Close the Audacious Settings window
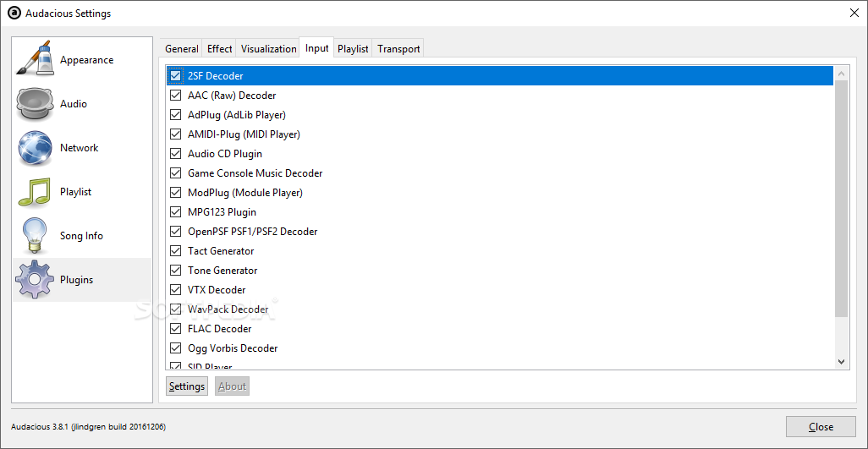868x449 pixels. [x=854, y=14]
